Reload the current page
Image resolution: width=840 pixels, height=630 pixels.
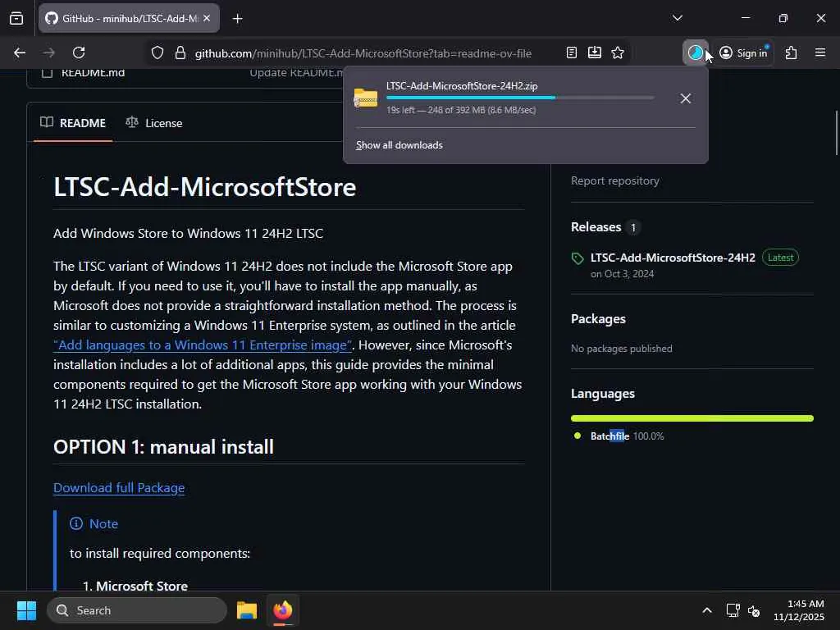coord(79,52)
